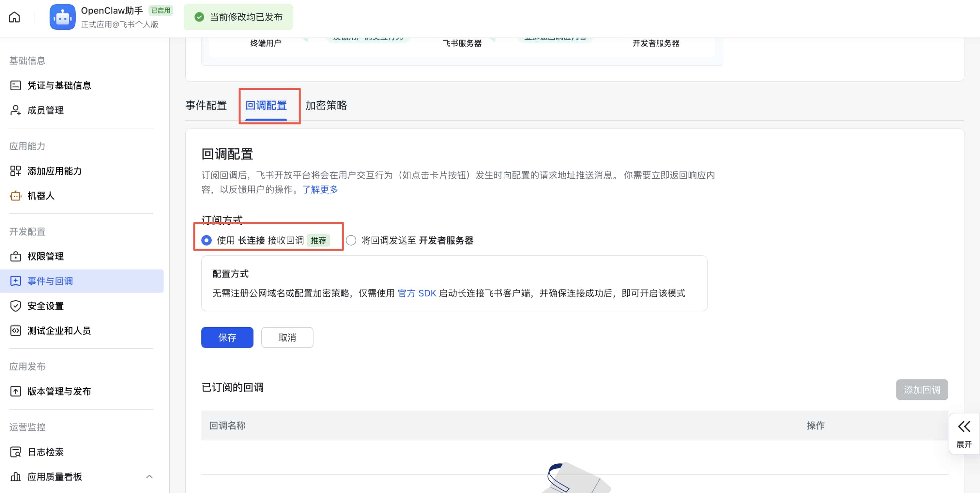Click the 测试企业和人员 icon
The image size is (980, 493).
pos(15,330)
